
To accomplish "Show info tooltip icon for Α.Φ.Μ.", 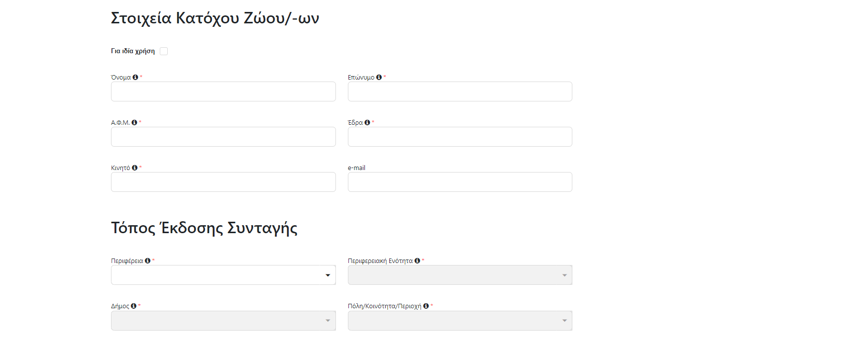I will coord(134,122).
